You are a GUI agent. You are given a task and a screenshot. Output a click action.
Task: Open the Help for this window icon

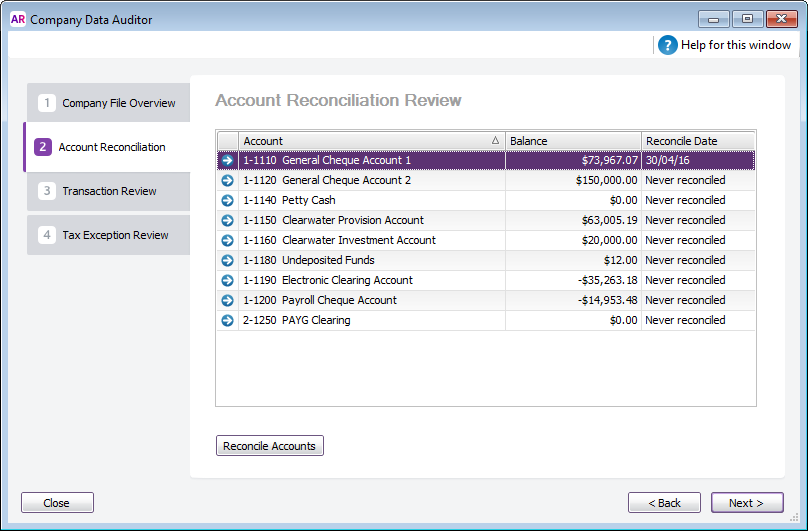point(668,45)
